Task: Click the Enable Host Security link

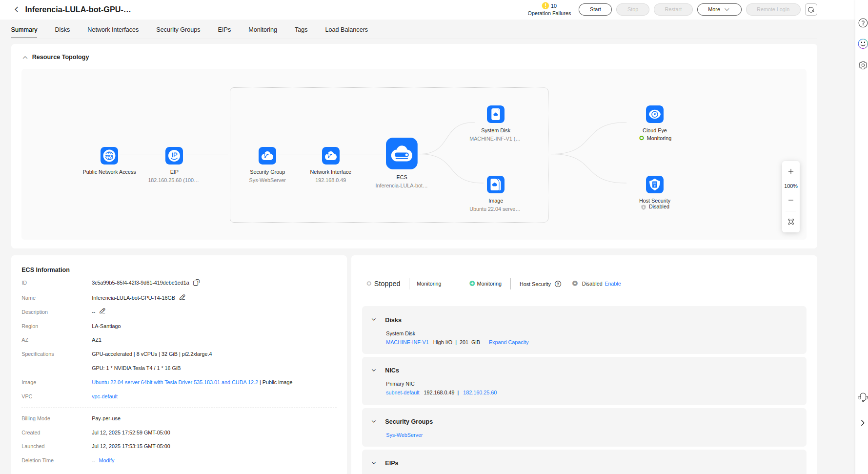Action: click(x=612, y=284)
